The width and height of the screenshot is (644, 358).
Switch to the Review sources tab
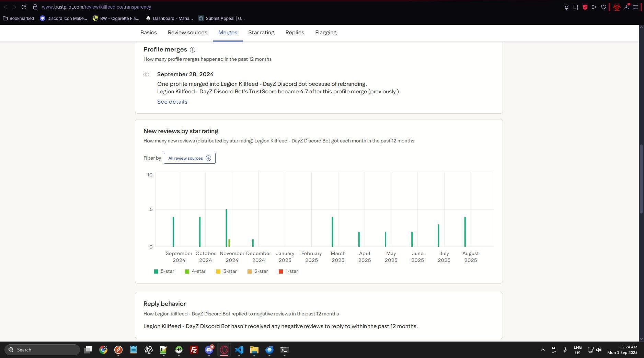(187, 33)
